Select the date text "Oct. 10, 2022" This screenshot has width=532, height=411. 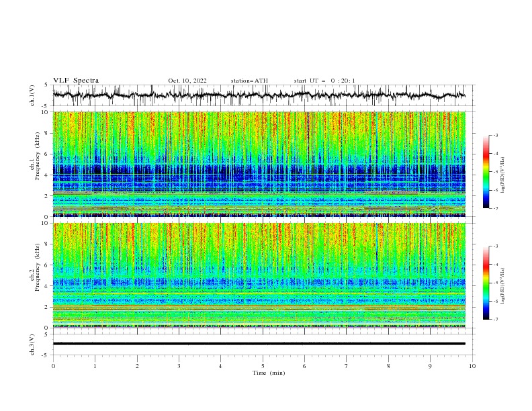[187, 81]
